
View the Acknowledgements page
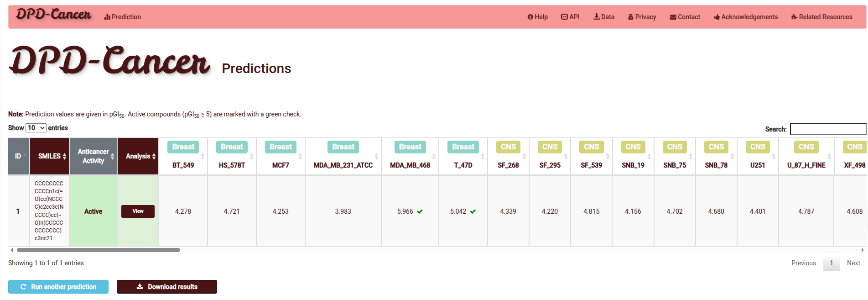(x=745, y=17)
